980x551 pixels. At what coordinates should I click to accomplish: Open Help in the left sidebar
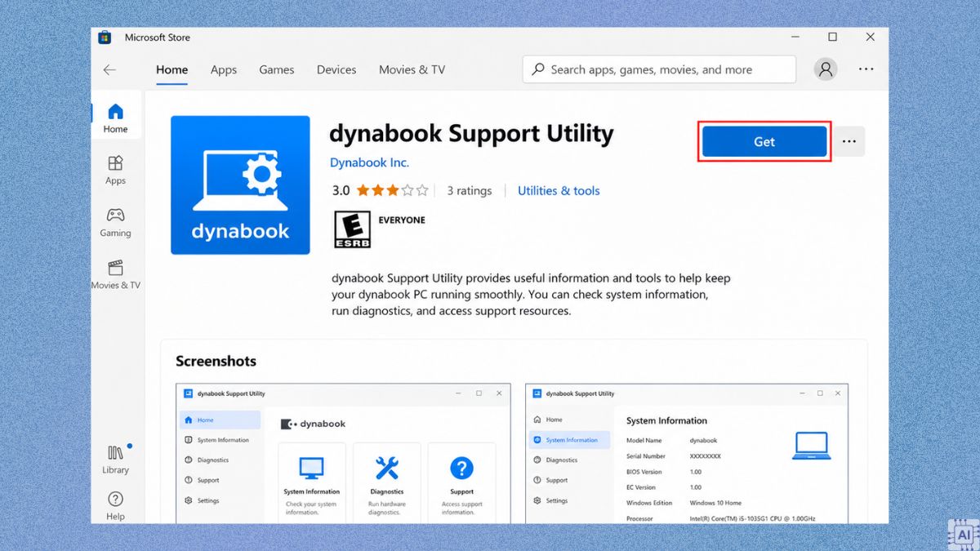pyautogui.click(x=115, y=506)
